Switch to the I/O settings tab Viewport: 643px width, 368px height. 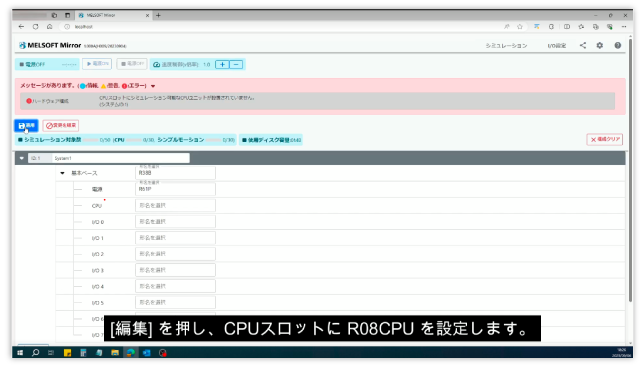pyautogui.click(x=556, y=46)
